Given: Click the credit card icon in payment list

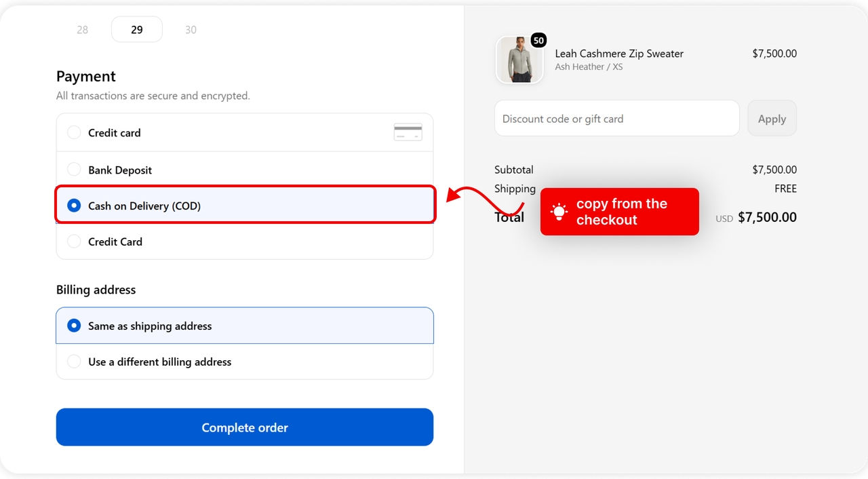Looking at the screenshot, I should [408, 132].
